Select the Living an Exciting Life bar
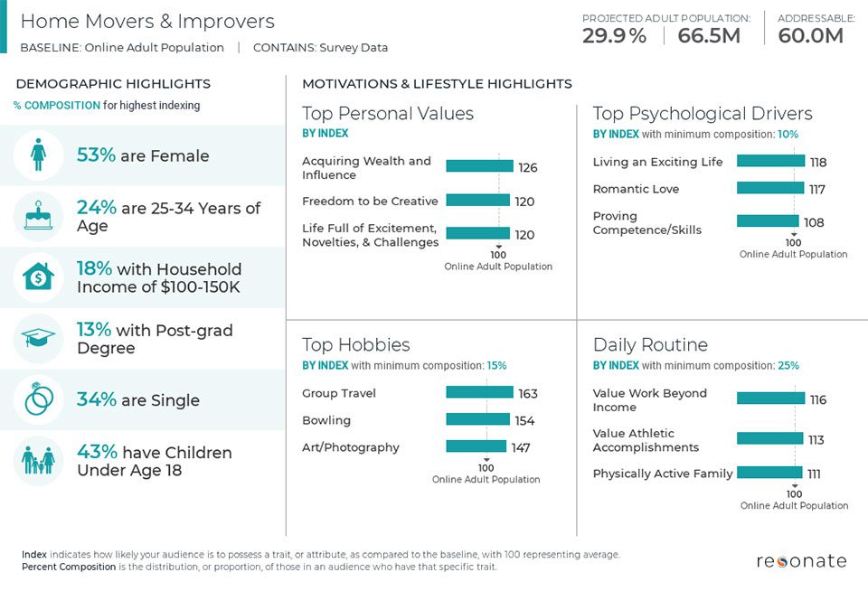The width and height of the screenshot is (868, 591). [x=770, y=161]
